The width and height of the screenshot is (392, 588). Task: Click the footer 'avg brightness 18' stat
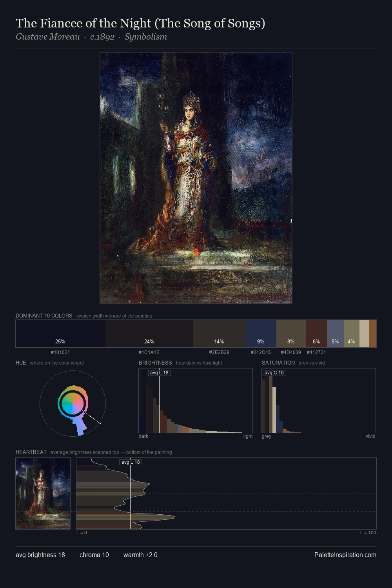[x=40, y=555]
